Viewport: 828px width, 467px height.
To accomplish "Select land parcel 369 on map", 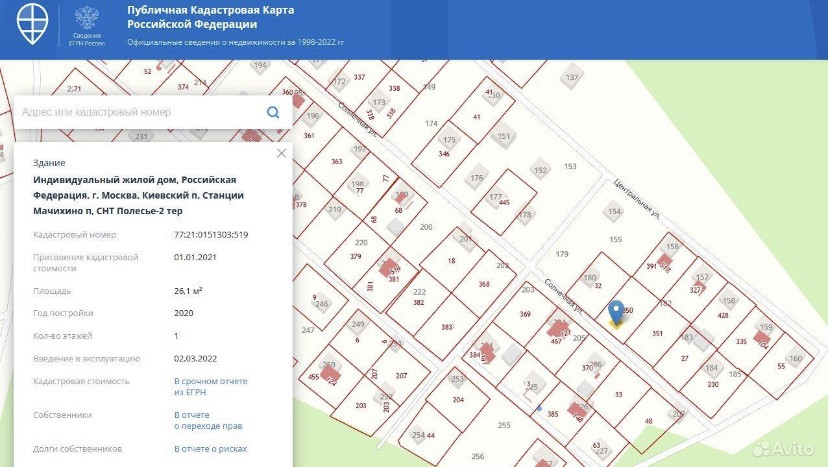I will 525,314.
